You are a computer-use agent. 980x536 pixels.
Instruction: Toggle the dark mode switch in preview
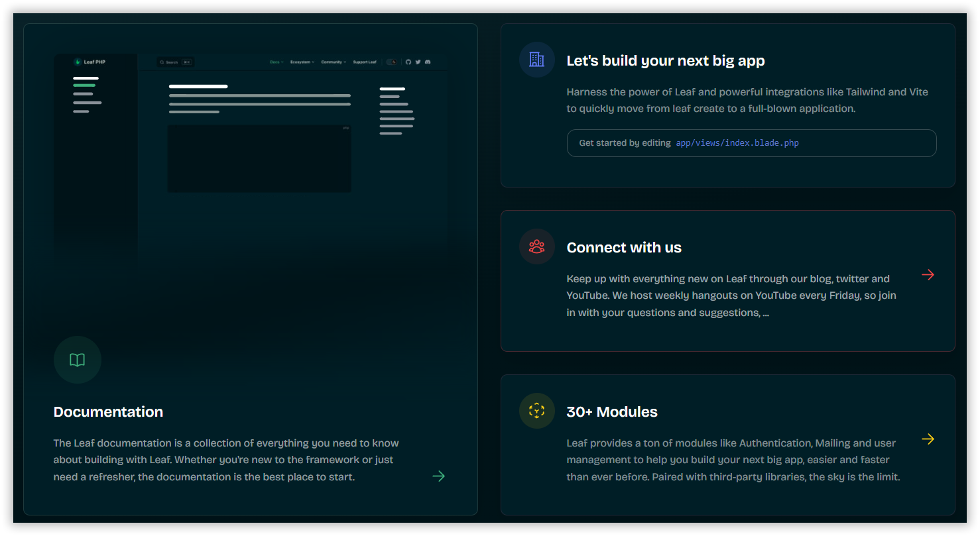pyautogui.click(x=392, y=62)
